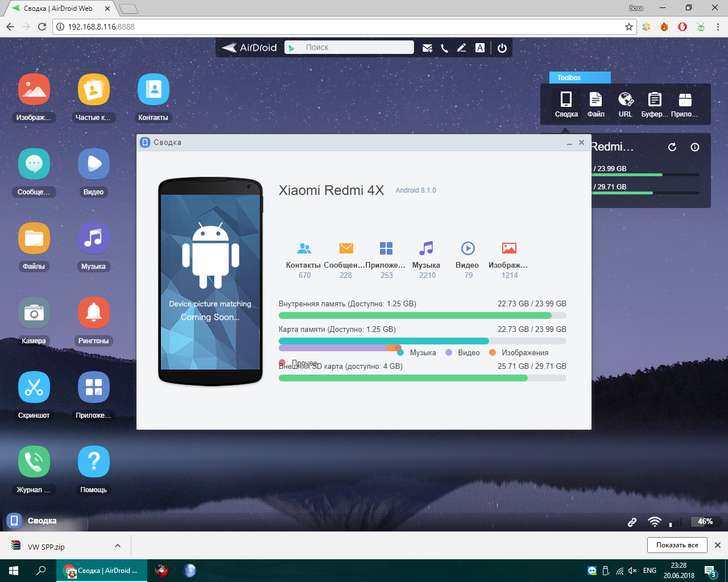This screenshot has height=582, width=728.
Task: Click the Карта памяти storage bar
Action: click(423, 341)
